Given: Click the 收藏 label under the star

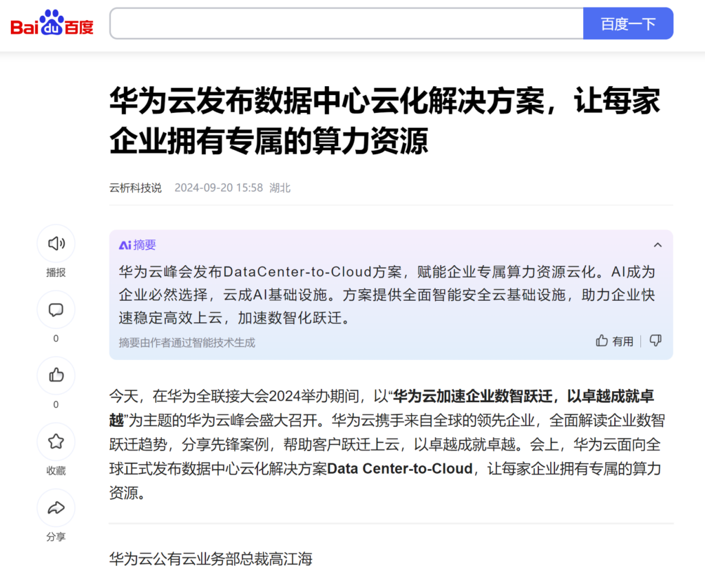Looking at the screenshot, I should point(56,471).
